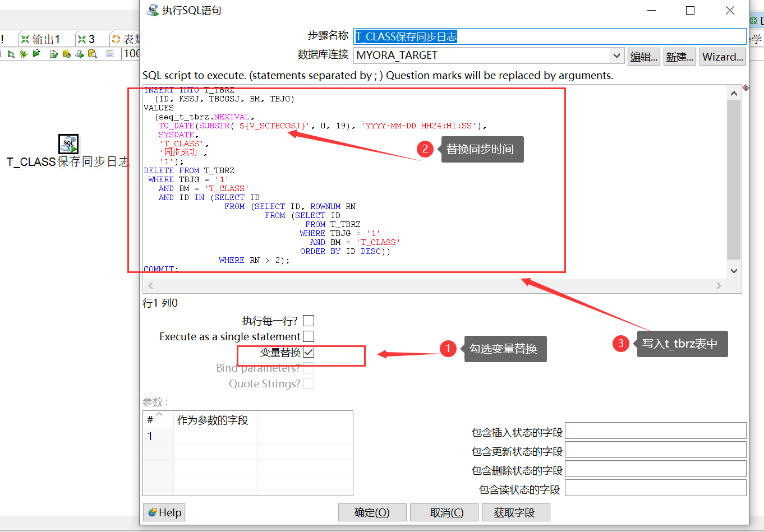The width and height of the screenshot is (764, 532).
Task: Click the T_CLASS保存同步日志 SQL step icon on canvas
Action: point(68,144)
